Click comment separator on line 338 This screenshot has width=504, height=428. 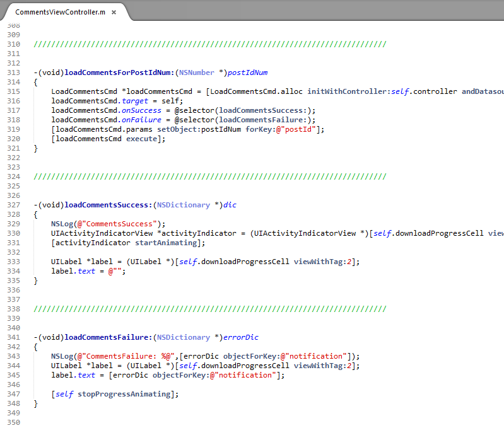click(210, 309)
